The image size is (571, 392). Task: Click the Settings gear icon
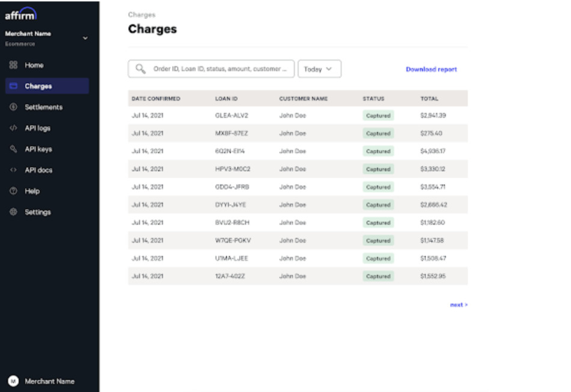tap(13, 212)
